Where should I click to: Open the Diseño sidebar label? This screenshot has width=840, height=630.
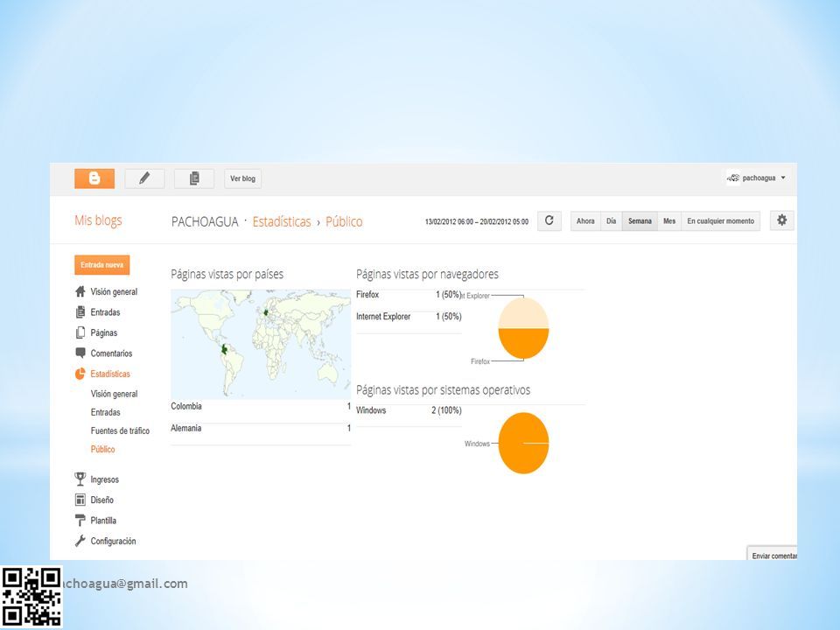[x=101, y=500]
